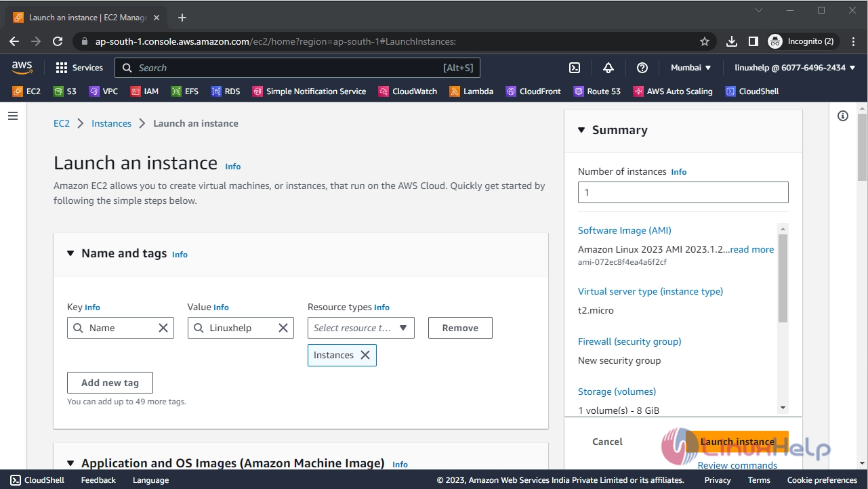Open Info link beside Number of instances
The width and height of the screenshot is (868, 489).
click(679, 172)
